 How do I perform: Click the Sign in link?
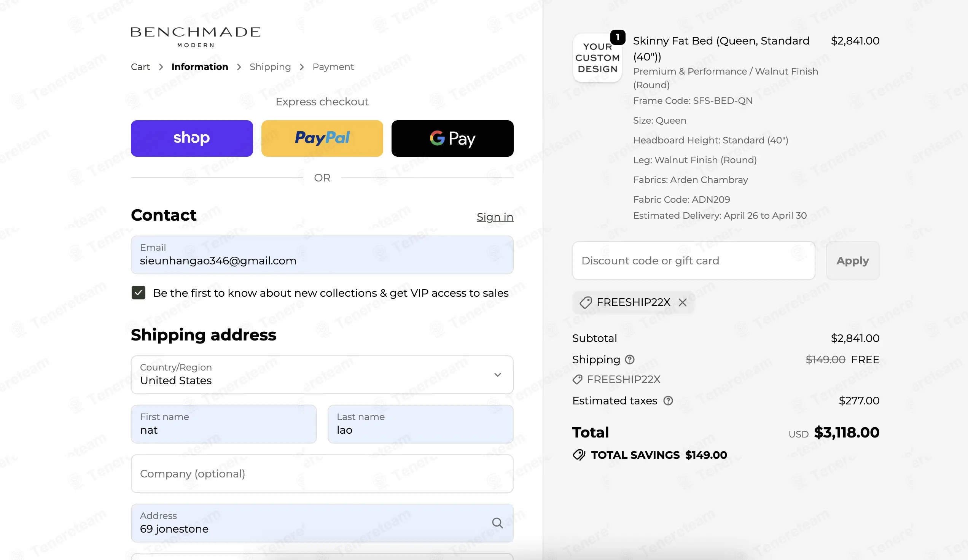pos(495,217)
